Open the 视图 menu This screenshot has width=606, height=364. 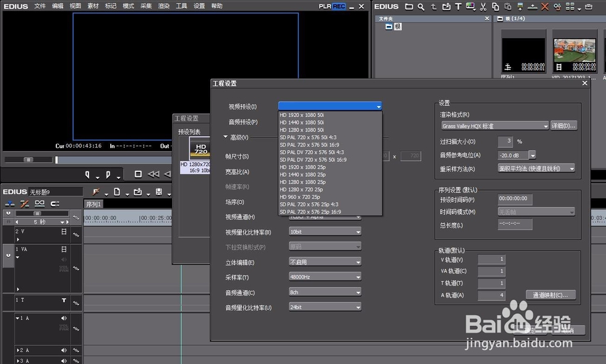click(75, 6)
